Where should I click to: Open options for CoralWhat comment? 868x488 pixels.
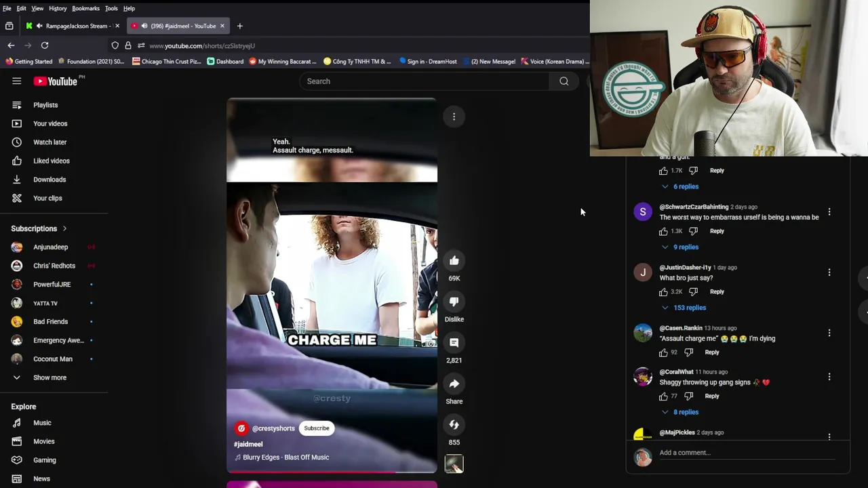click(829, 377)
